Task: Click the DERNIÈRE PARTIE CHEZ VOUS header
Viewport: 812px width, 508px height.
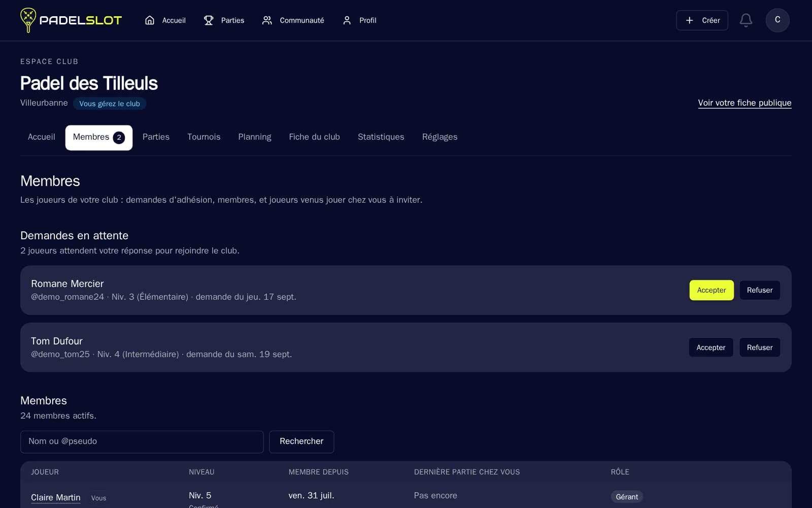Action: [467, 472]
